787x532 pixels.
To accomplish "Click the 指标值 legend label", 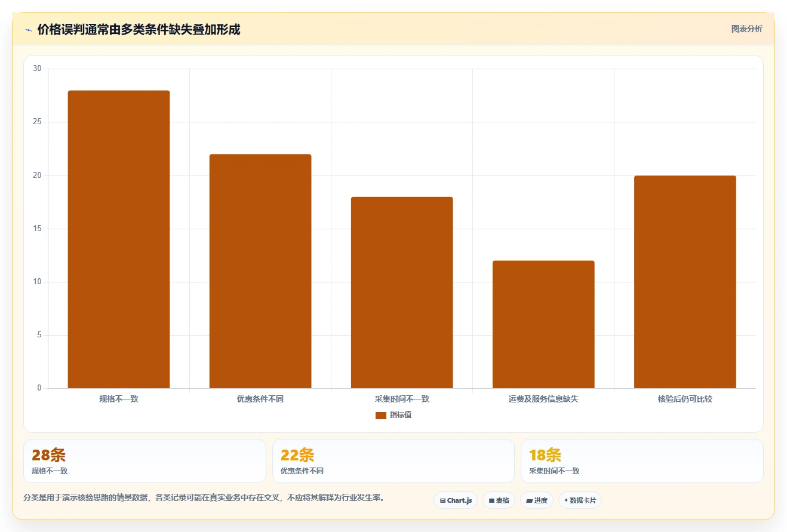I will click(401, 415).
